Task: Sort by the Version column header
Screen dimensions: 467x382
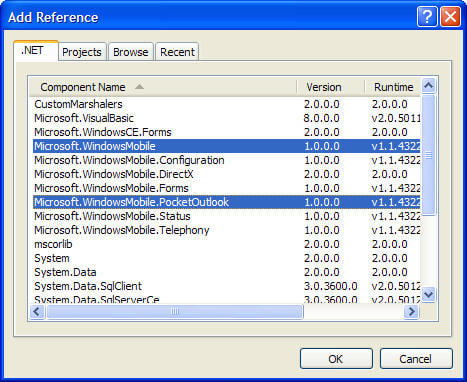Action: point(330,87)
